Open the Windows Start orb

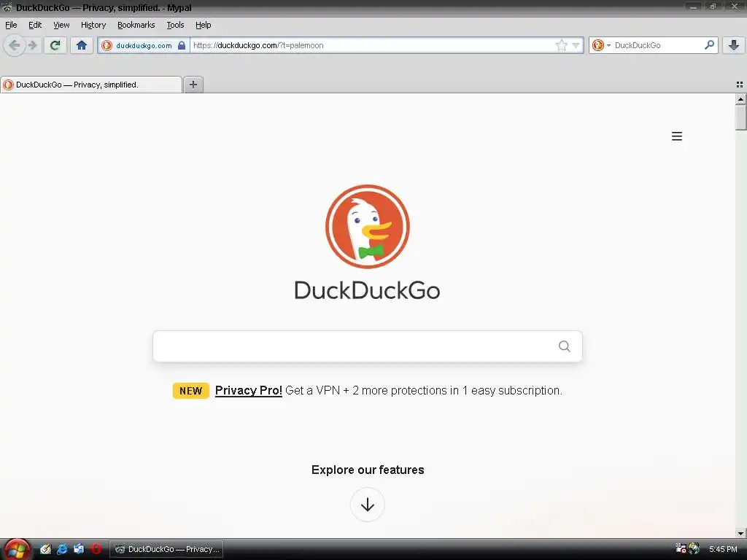17,549
